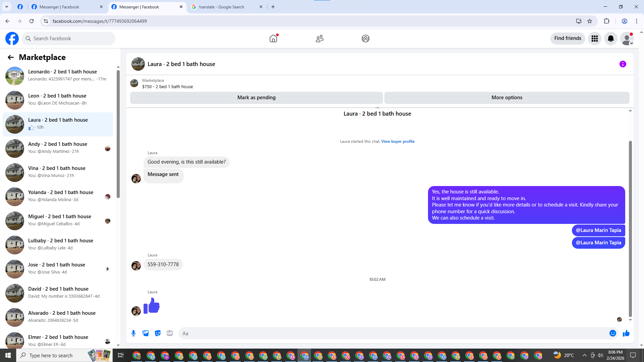644x362 pixels.
Task: Open the attach photo icon in composer
Action: coord(146,333)
